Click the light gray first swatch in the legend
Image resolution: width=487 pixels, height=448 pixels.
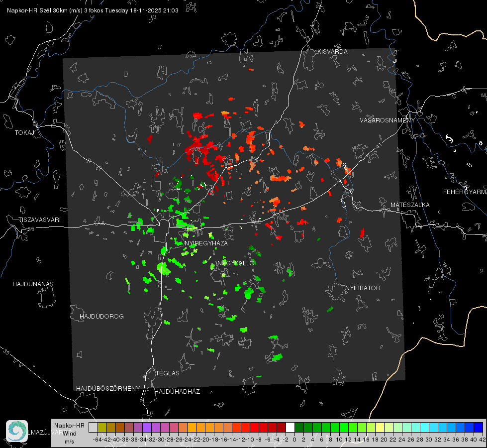point(93,427)
